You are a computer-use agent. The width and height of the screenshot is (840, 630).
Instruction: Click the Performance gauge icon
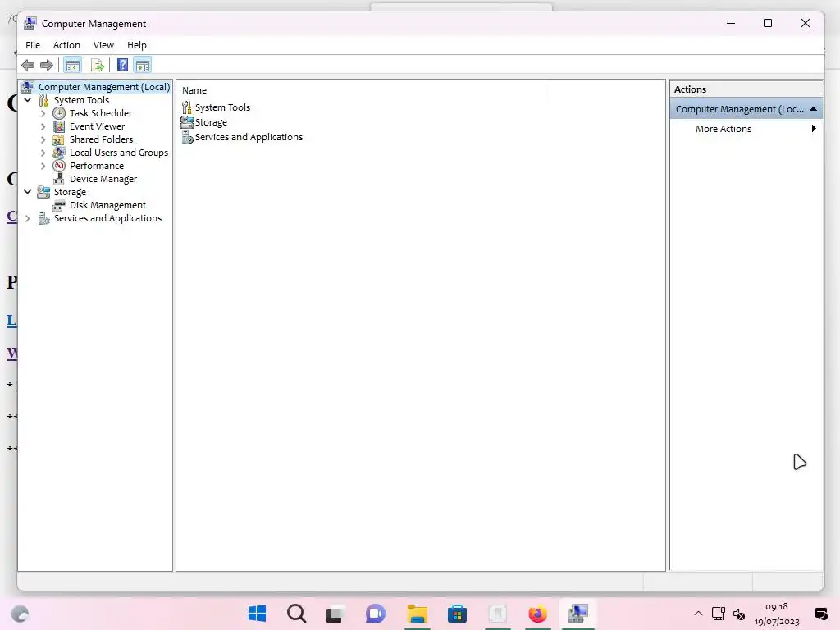(x=59, y=166)
